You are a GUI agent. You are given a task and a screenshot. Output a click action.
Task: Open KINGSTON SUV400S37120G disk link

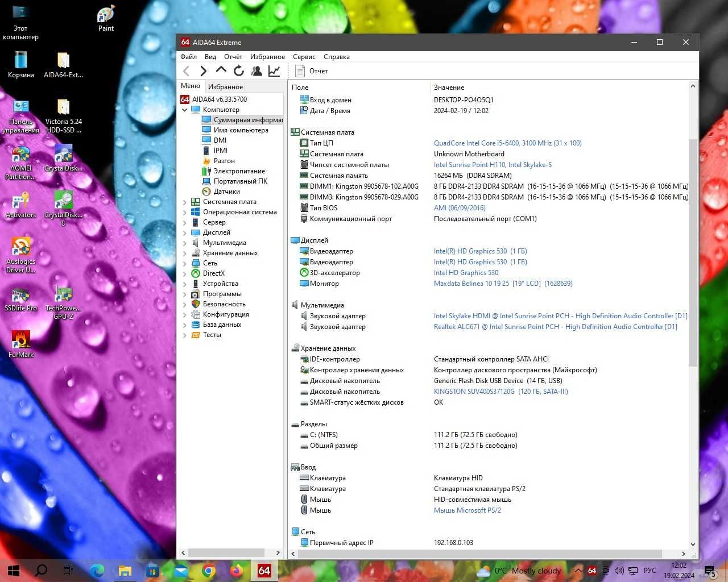tap(501, 392)
